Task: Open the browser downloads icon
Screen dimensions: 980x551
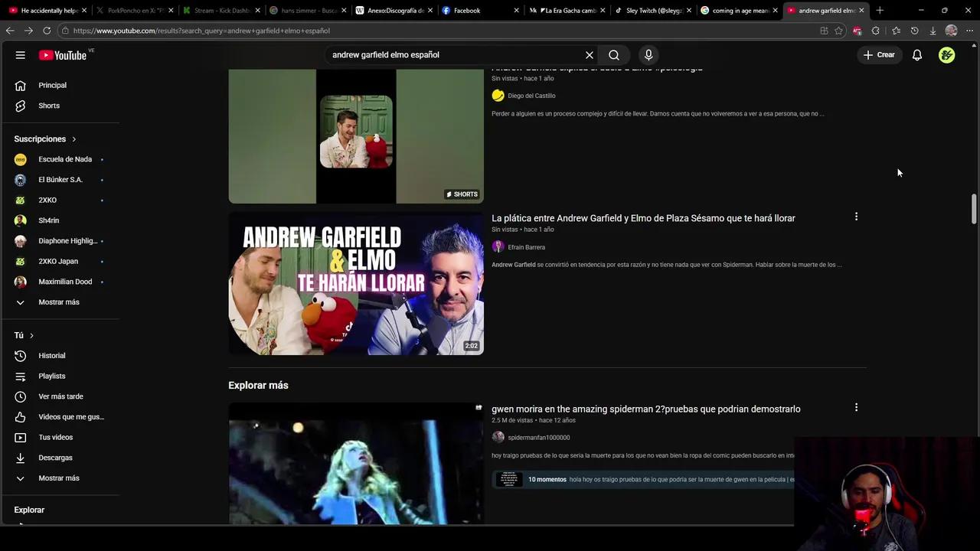Action: pyautogui.click(x=933, y=31)
